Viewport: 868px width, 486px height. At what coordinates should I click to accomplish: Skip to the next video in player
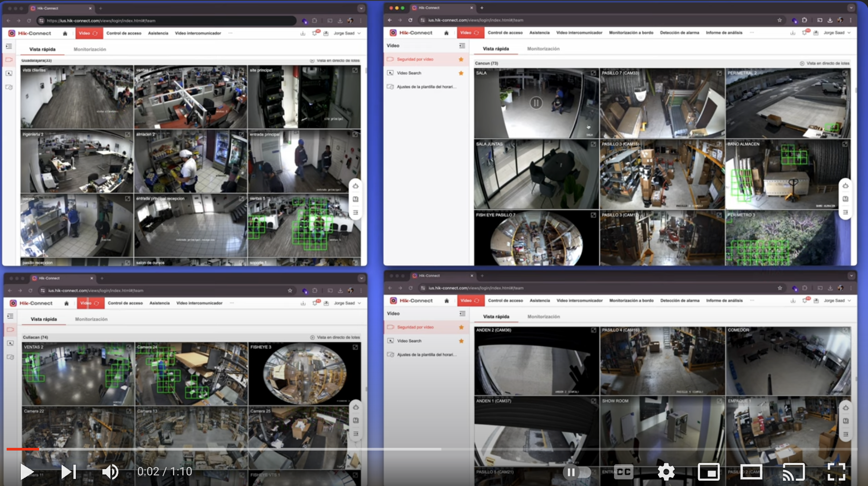(x=68, y=472)
